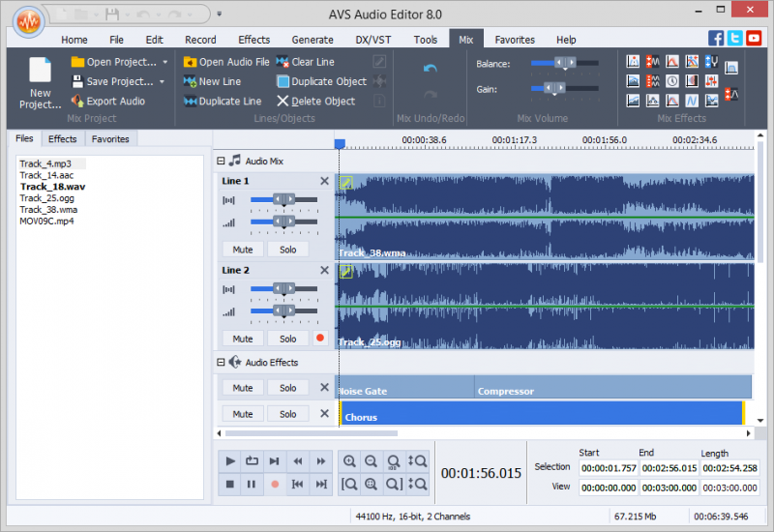Click the Record button in transport controls
The width and height of the screenshot is (774, 532).
275,485
